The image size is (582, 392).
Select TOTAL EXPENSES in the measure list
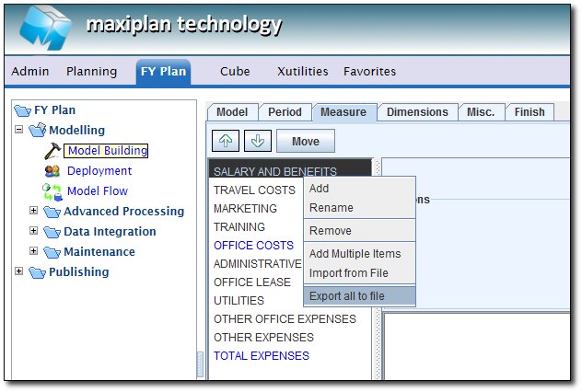(x=262, y=356)
